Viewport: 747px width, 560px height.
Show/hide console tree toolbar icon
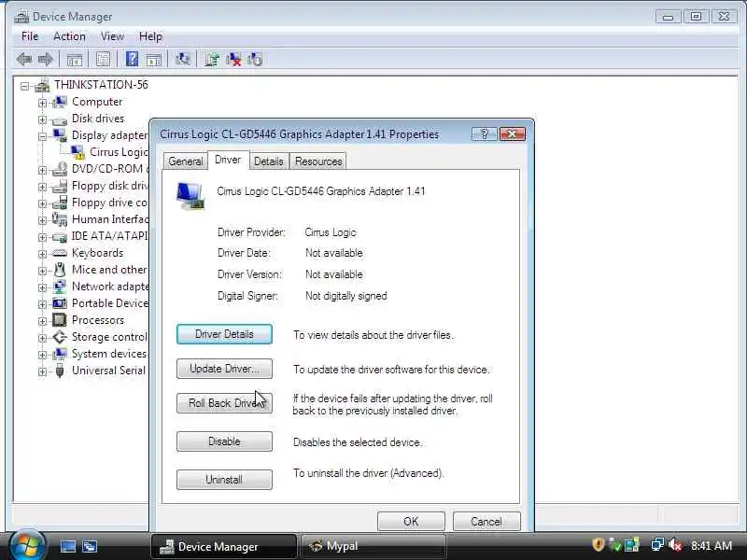[x=75, y=60]
